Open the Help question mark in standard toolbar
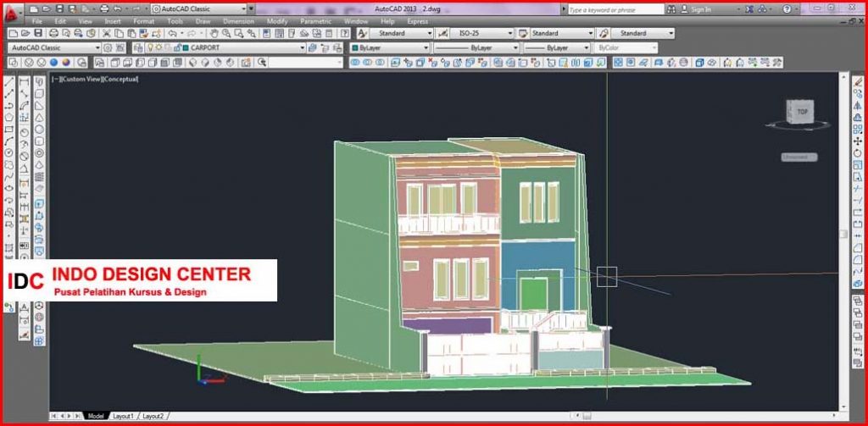The width and height of the screenshot is (868, 426). (344, 33)
